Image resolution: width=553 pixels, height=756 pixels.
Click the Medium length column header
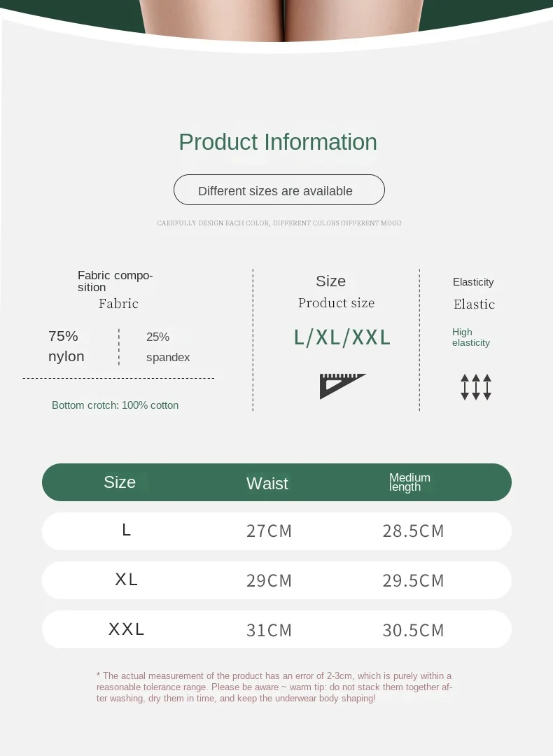tap(409, 482)
